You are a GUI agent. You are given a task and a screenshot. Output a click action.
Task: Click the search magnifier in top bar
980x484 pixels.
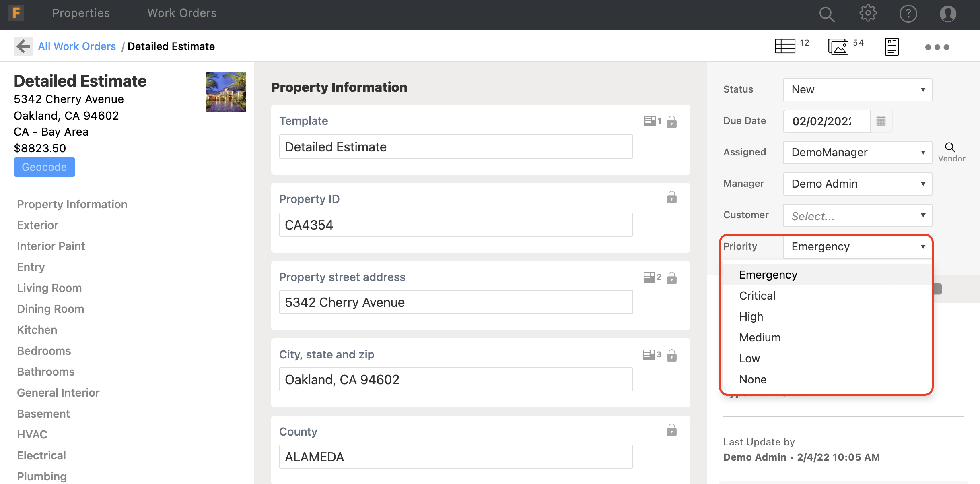826,14
